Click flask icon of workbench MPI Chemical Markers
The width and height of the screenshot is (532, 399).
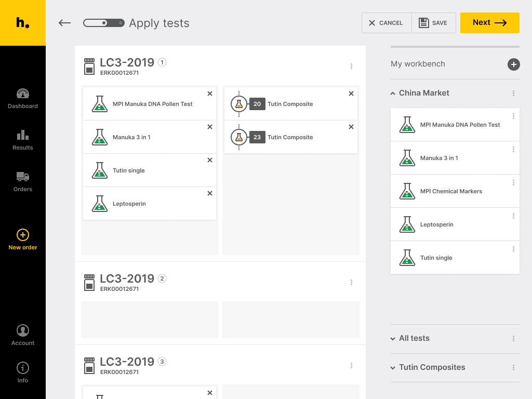coord(407,191)
